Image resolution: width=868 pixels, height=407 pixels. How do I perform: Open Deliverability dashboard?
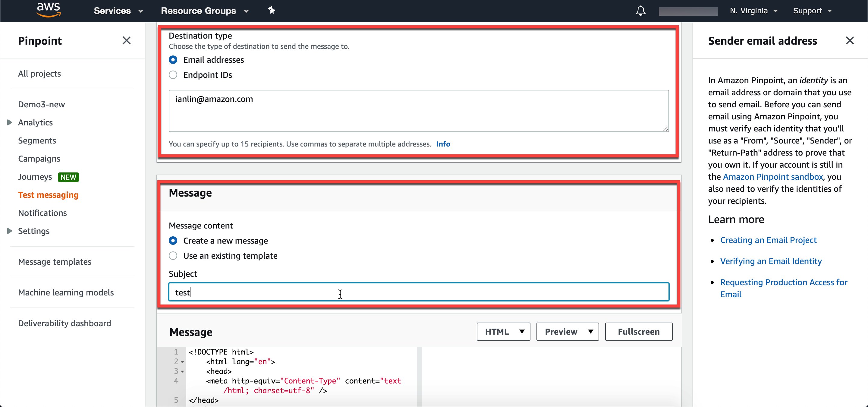tap(64, 323)
